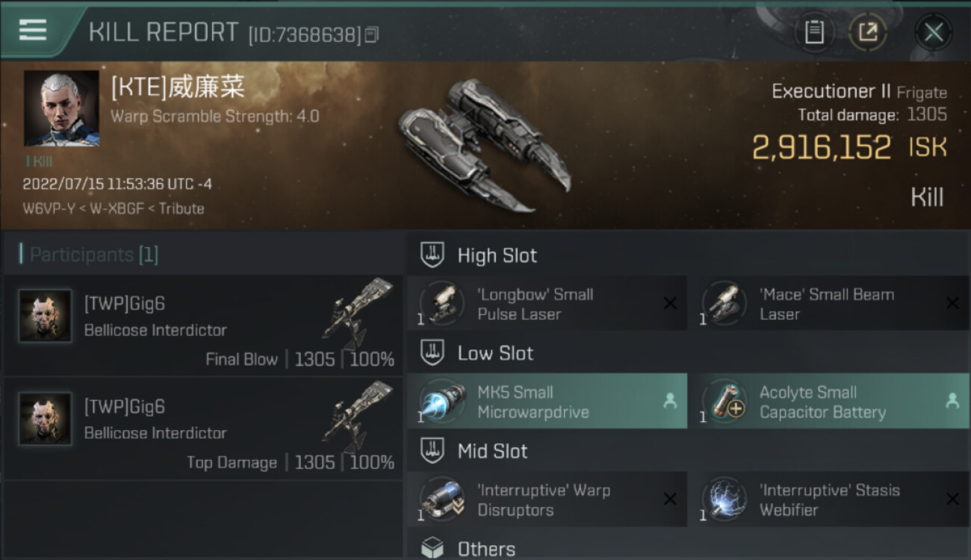The width and height of the screenshot is (971, 560).
Task: Collapse the High Slot section
Action: (497, 255)
